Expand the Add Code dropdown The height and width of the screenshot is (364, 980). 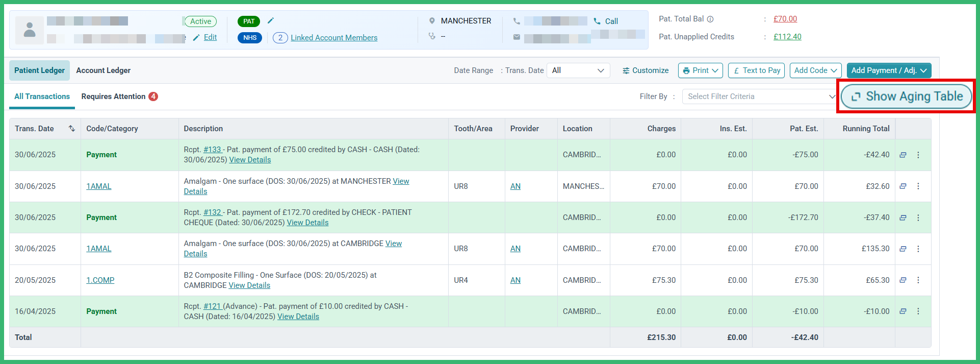click(x=816, y=70)
